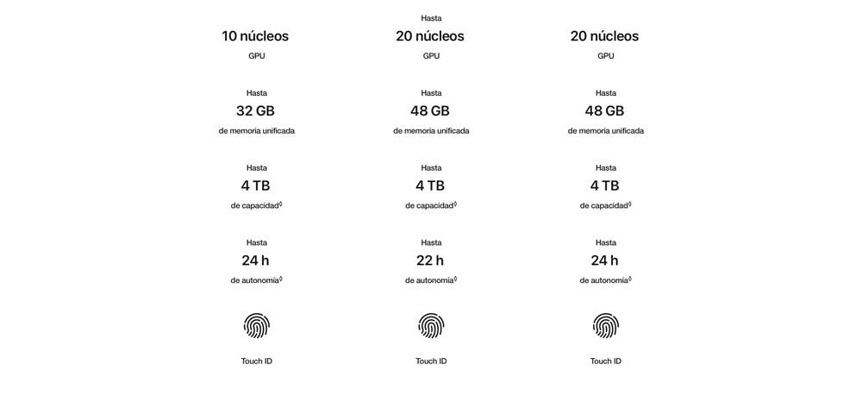
Task: Click the "Touch ID" label in the third column
Action: coord(605,361)
